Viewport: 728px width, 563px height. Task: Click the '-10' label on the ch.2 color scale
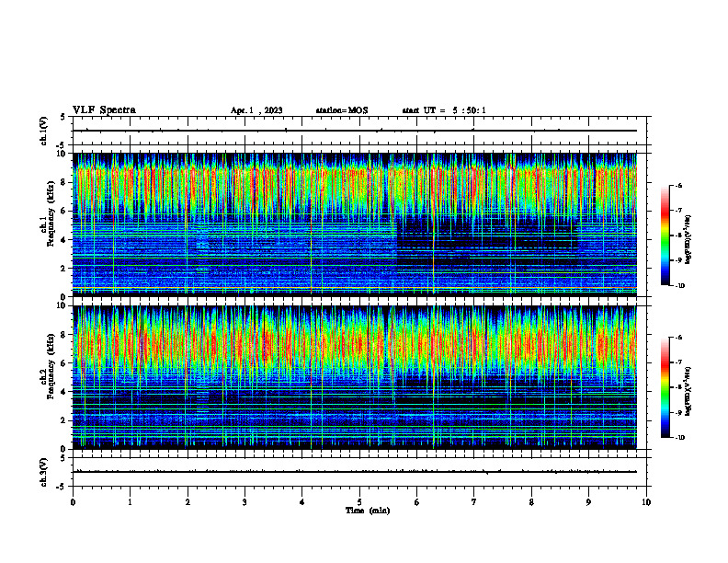678,438
